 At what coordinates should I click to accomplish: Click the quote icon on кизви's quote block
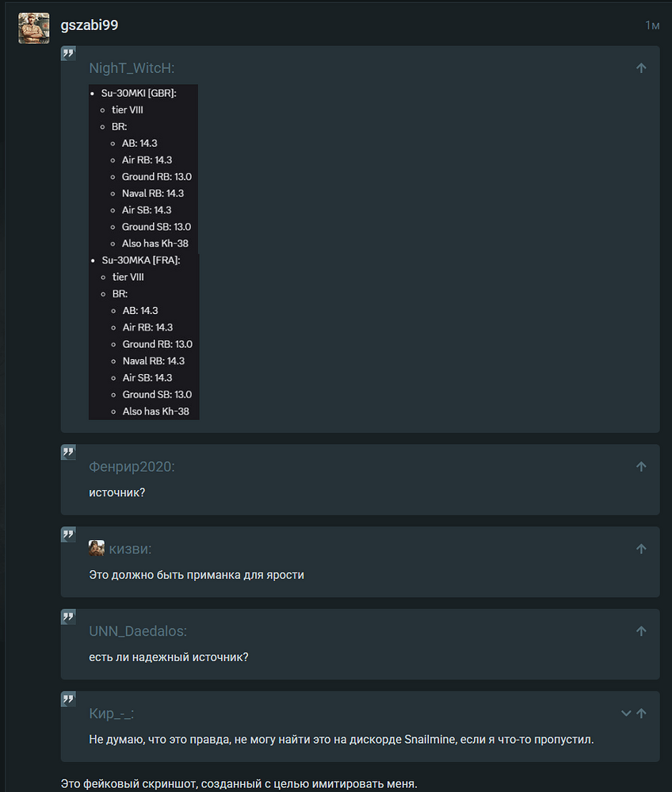(68, 534)
